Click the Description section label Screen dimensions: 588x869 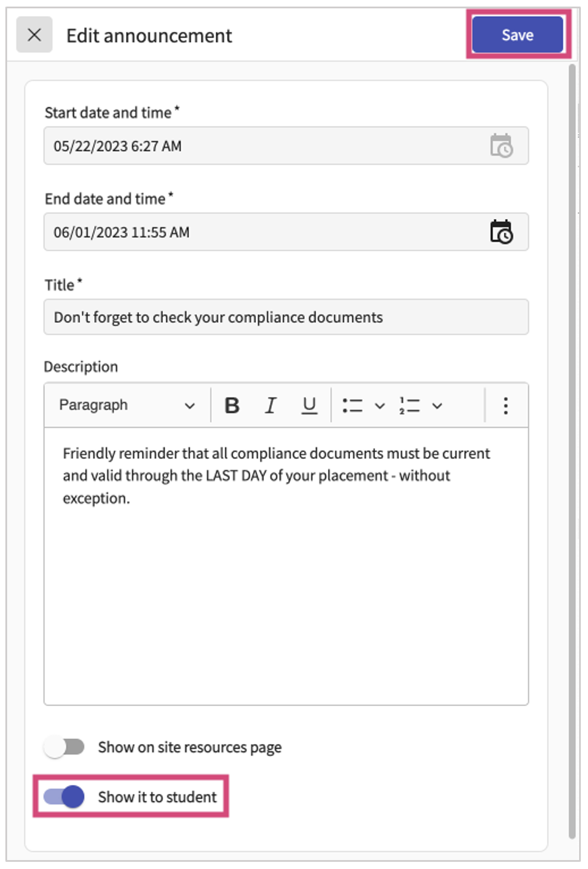[x=82, y=366]
